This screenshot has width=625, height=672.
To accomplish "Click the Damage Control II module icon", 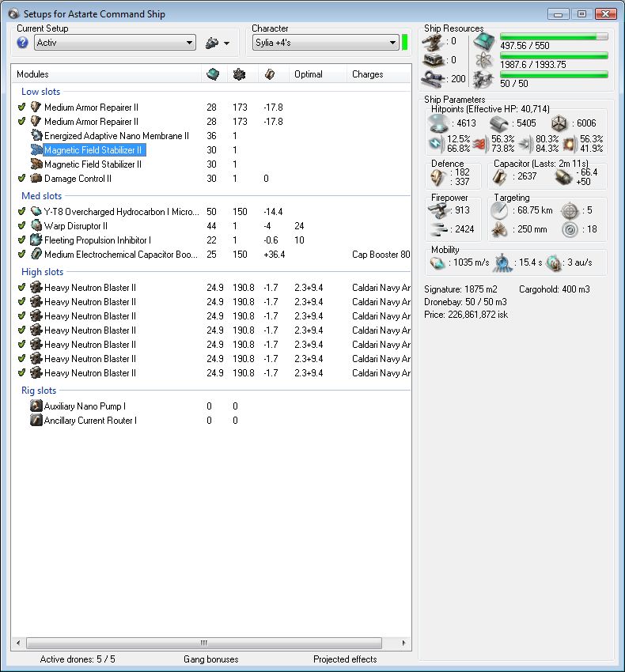I will (36, 178).
